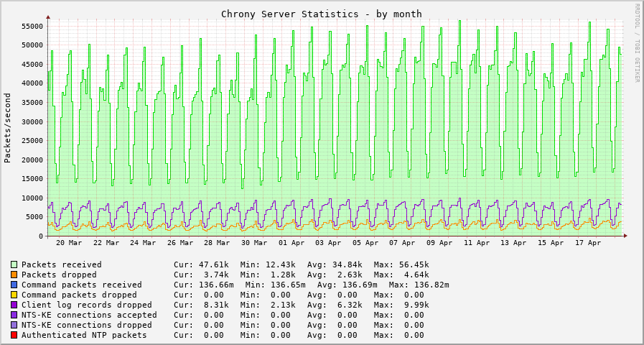644x345 pixels.
Task: Click the yellow Command packets dropped swatch
Action: (x=14, y=295)
